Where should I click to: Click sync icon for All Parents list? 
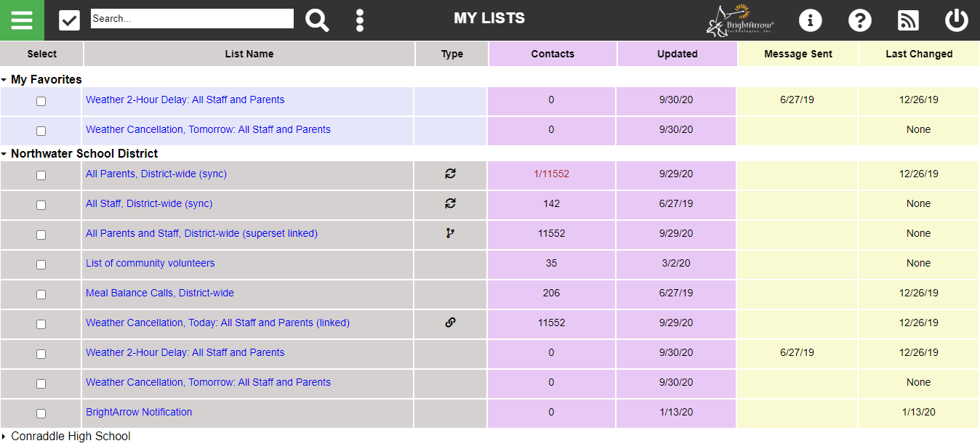(x=451, y=174)
